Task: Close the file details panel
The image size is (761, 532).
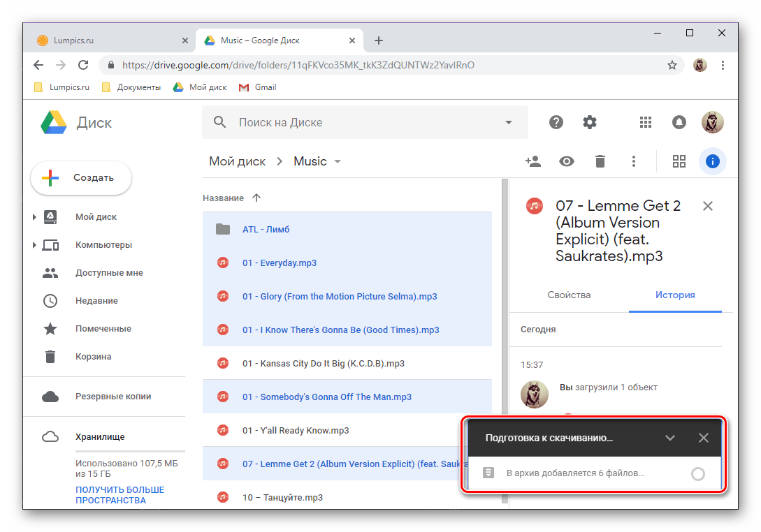Action: [708, 206]
